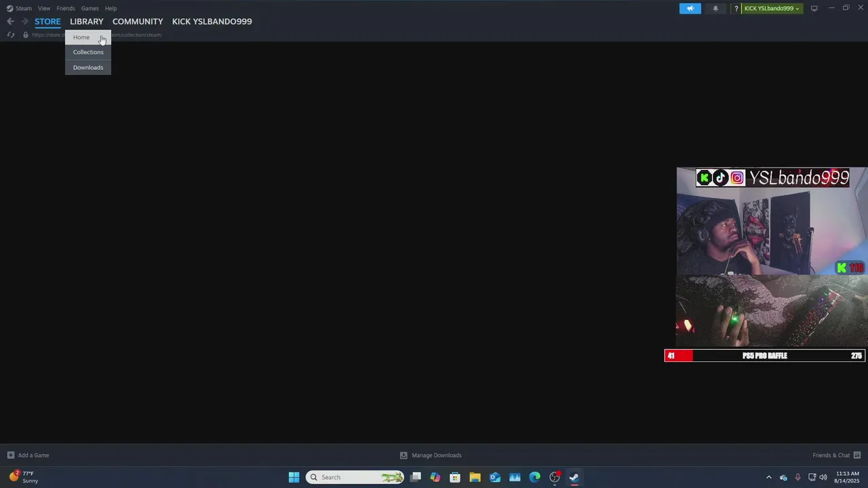Reload the page with refresh icon
The width and height of the screenshot is (868, 488).
coord(11,35)
